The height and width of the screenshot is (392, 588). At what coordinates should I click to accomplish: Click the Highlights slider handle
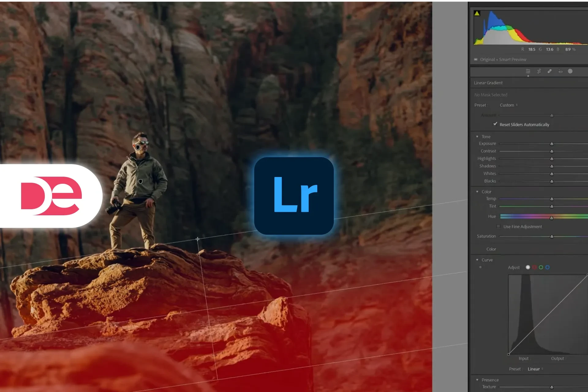tap(552, 159)
